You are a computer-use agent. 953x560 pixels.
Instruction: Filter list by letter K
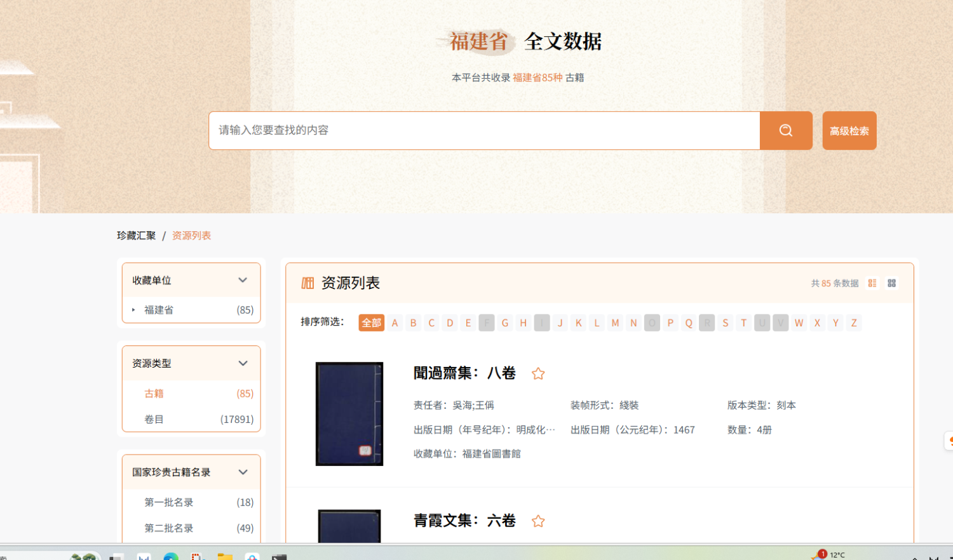(x=579, y=323)
